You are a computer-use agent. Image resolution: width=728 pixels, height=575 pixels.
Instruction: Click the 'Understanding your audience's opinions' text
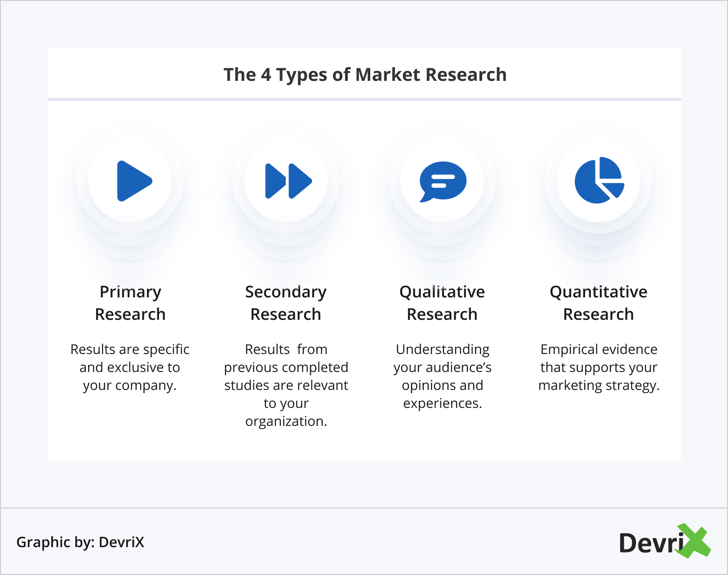tap(443, 367)
